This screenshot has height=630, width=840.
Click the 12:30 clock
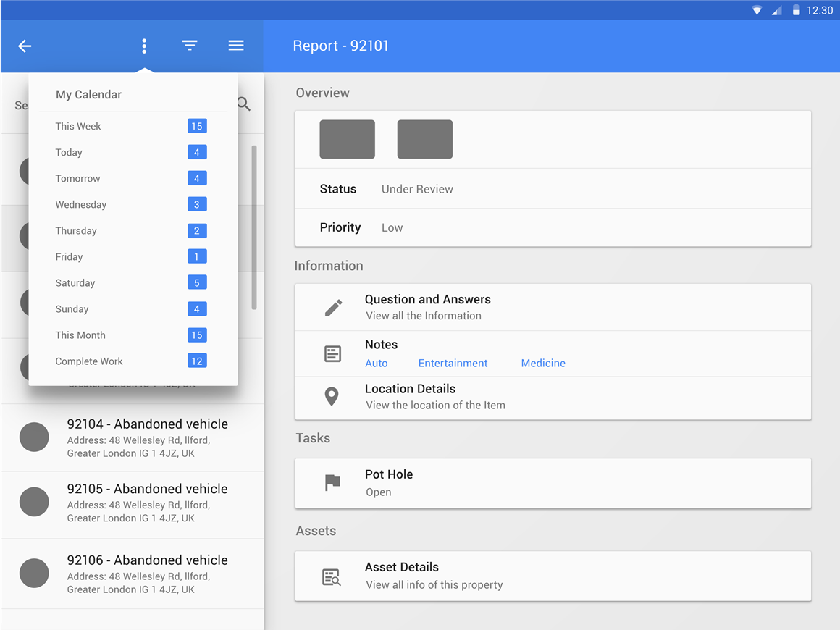pyautogui.click(x=820, y=10)
